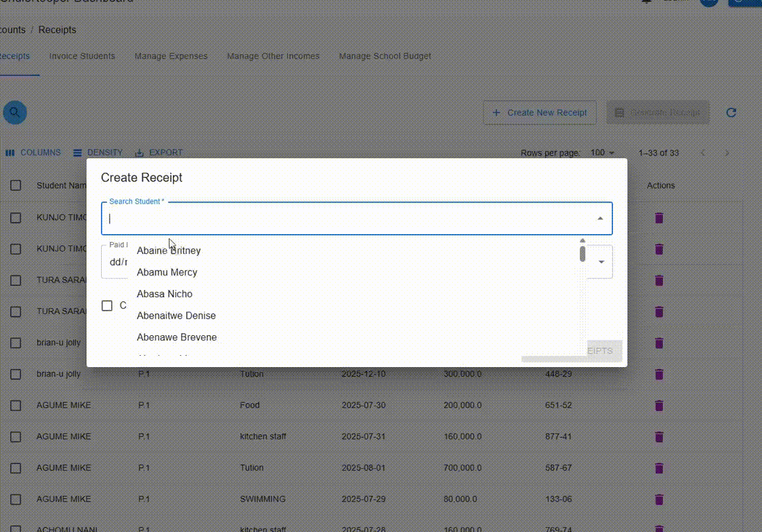
Task: Open the notifications bell
Action: [646, 2]
